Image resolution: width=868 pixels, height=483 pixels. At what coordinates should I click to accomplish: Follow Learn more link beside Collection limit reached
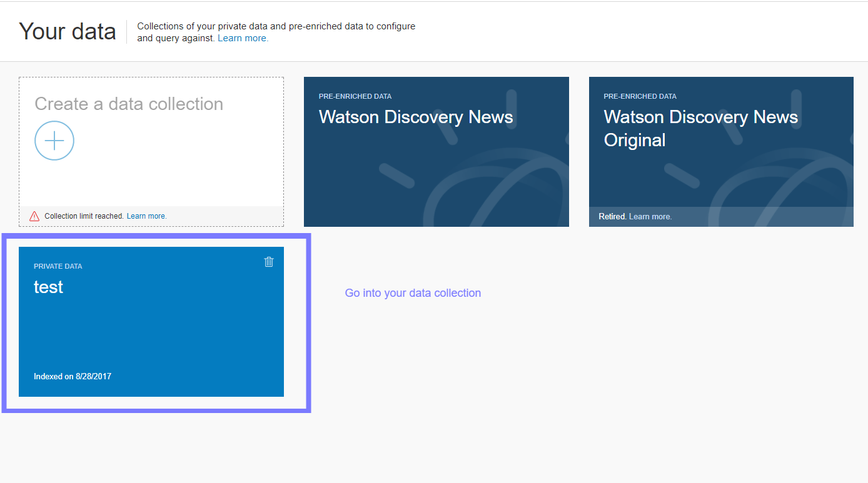pos(146,216)
